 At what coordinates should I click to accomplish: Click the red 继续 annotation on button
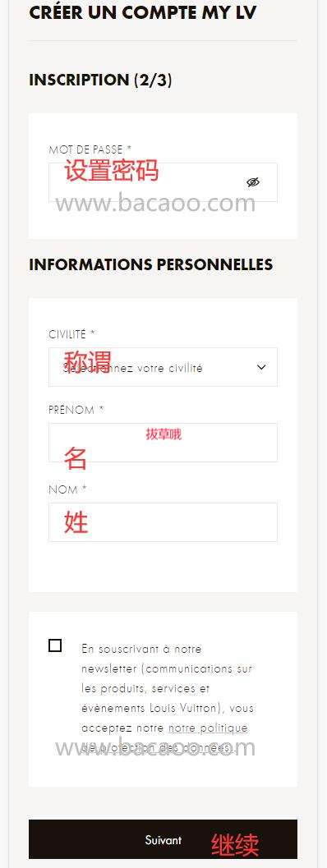pos(235,845)
